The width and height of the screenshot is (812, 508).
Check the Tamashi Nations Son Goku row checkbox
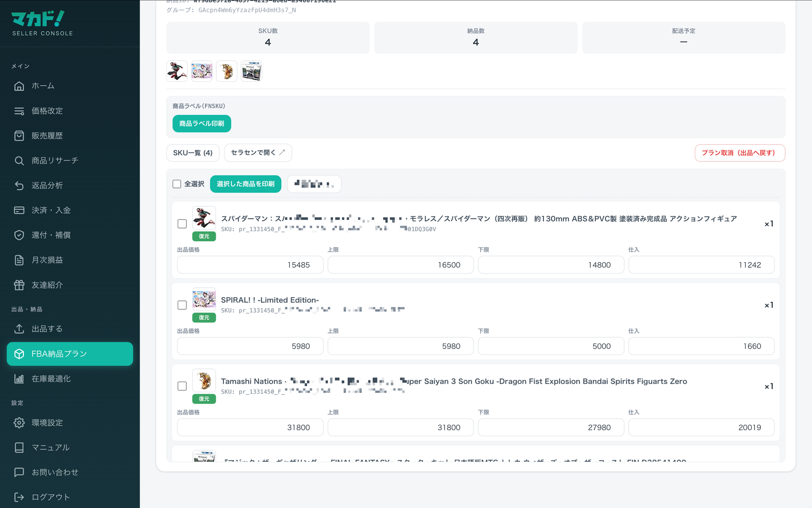click(x=182, y=386)
